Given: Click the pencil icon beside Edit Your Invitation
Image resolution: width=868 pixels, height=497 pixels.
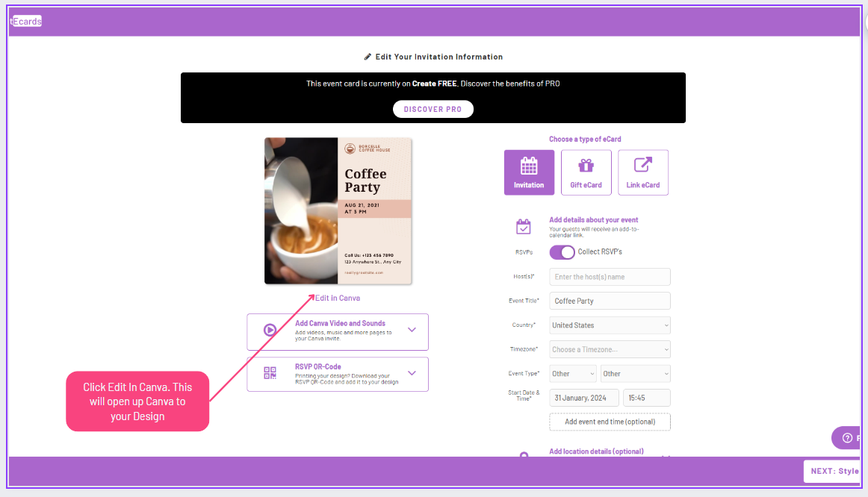Looking at the screenshot, I should click(x=368, y=56).
